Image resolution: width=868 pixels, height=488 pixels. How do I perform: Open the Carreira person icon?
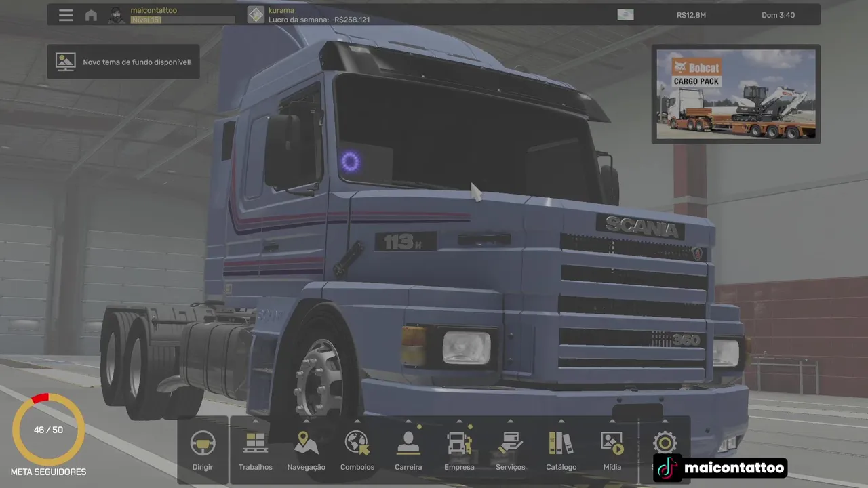pos(408,443)
